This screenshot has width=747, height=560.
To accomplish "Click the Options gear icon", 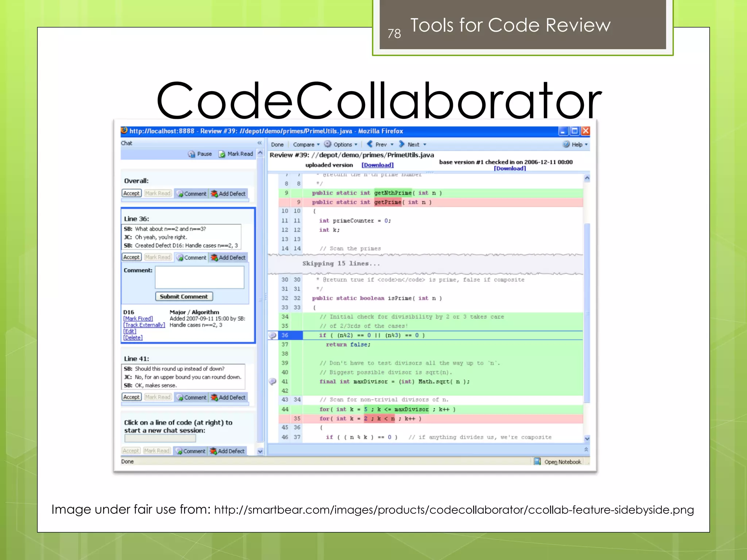I will click(328, 144).
